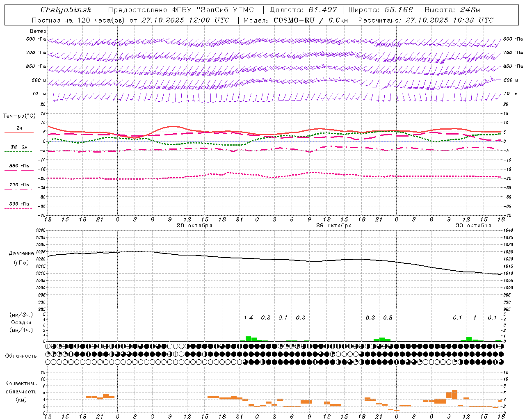Screen dimensions: 525x420
Task: Click the (мм/3ч.) unit label
Action: pyautogui.click(x=21, y=315)
